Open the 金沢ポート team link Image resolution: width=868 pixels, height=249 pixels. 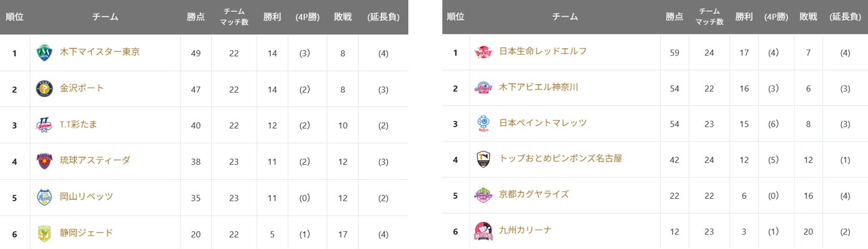click(82, 88)
